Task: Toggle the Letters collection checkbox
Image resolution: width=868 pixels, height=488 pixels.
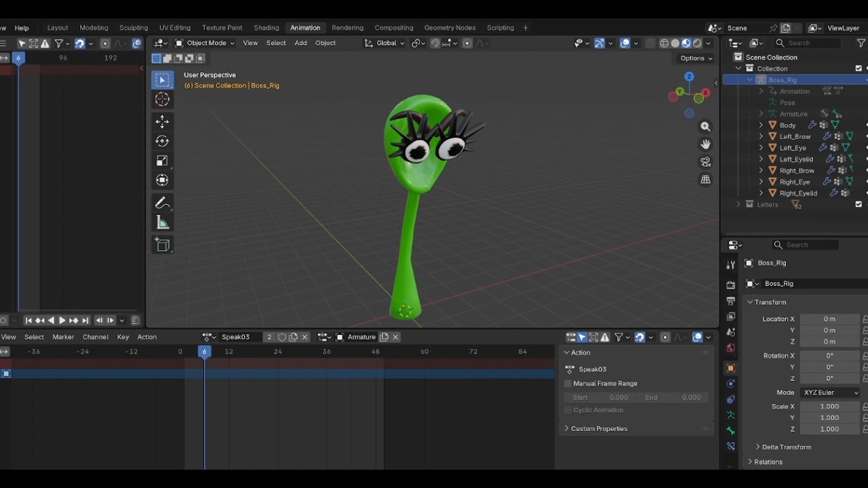Action: pyautogui.click(x=859, y=204)
